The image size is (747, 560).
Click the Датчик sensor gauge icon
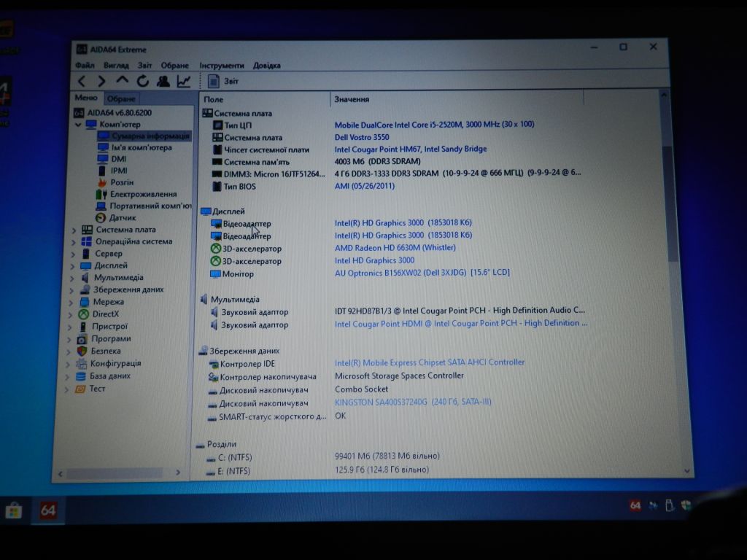point(101,217)
